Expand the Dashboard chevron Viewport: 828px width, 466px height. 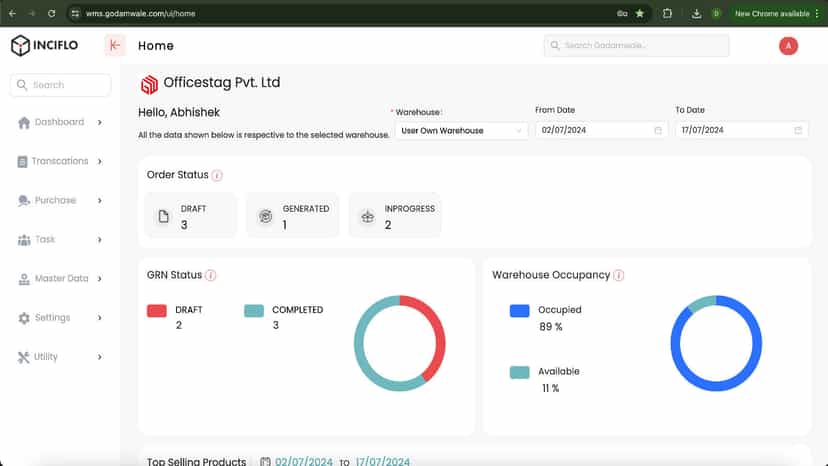pos(100,123)
